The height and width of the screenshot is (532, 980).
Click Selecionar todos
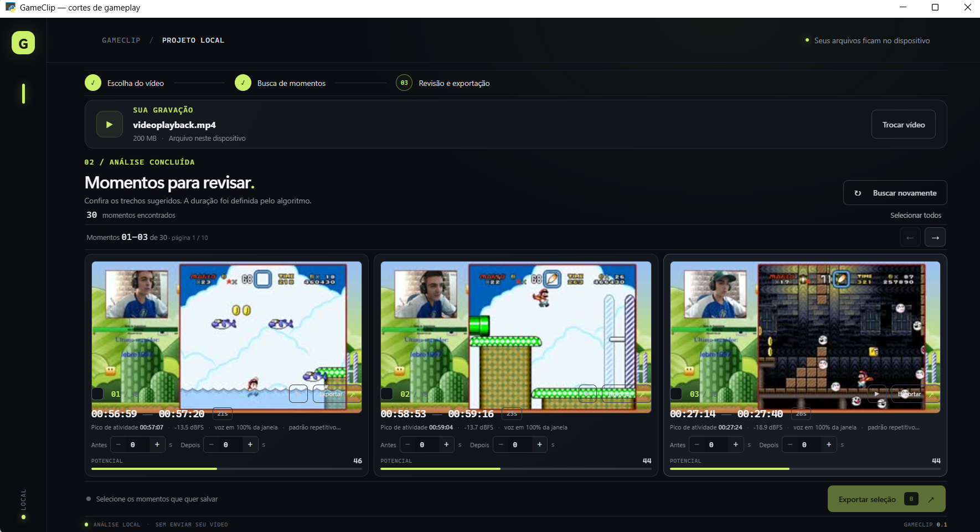(916, 215)
